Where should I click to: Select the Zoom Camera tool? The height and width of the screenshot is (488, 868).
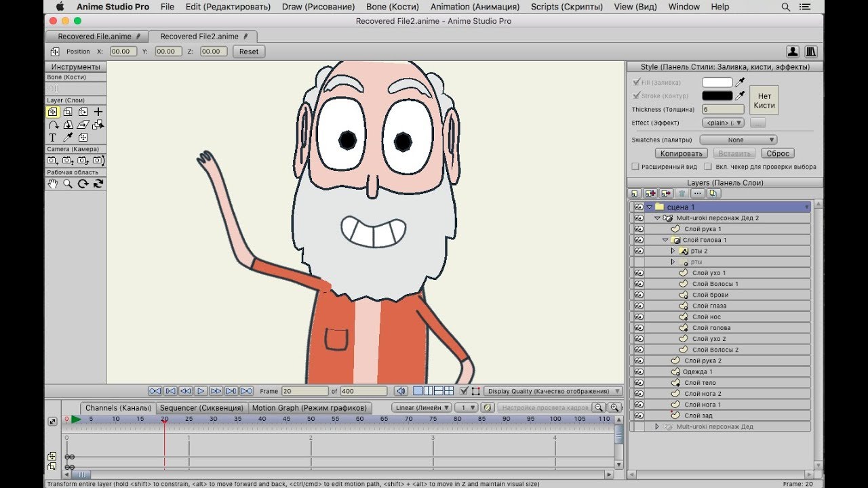click(68, 161)
